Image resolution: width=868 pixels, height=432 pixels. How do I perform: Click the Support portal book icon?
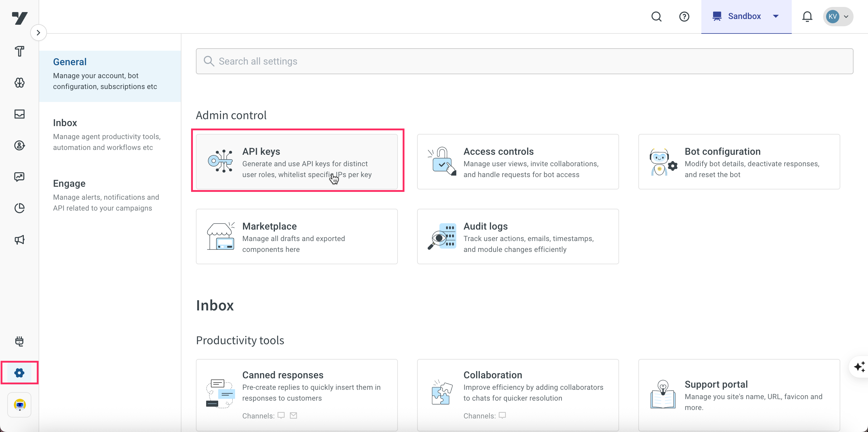pyautogui.click(x=663, y=394)
